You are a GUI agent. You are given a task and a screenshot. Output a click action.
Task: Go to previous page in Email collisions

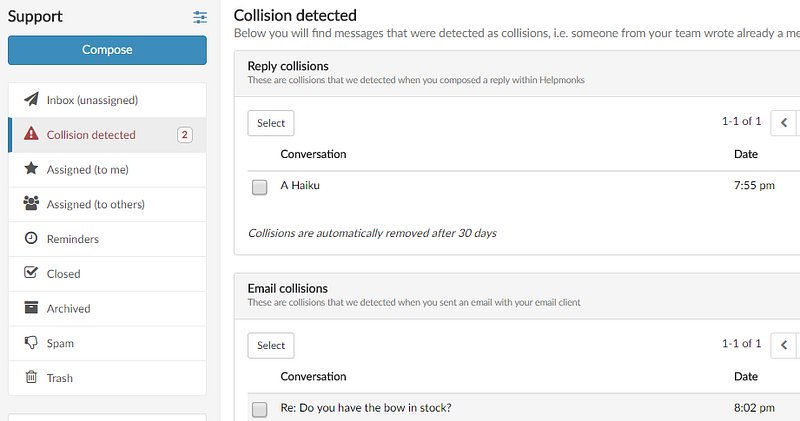tap(784, 345)
